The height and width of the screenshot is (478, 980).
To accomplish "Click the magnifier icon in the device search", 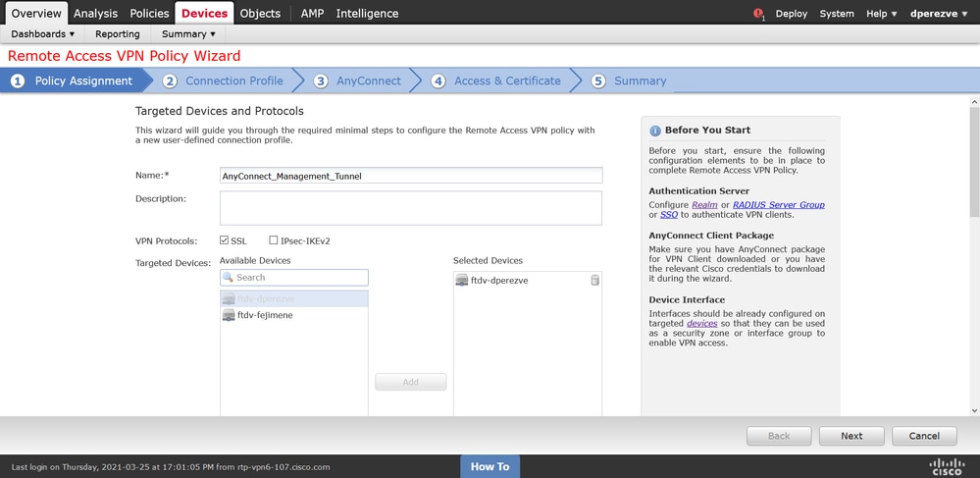I will 229,277.
